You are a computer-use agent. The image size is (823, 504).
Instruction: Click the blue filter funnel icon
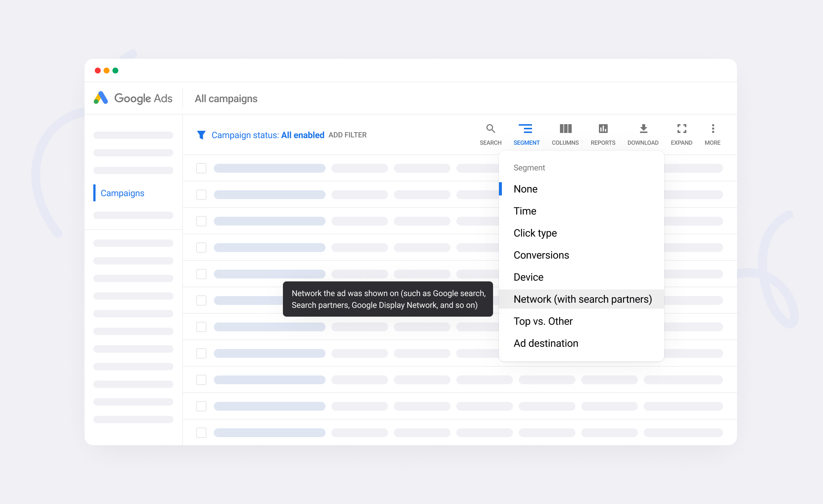tap(201, 135)
